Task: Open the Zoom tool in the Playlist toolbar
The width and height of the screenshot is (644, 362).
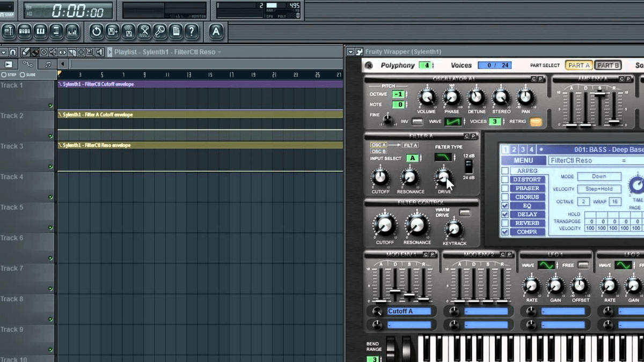Action: (90, 52)
